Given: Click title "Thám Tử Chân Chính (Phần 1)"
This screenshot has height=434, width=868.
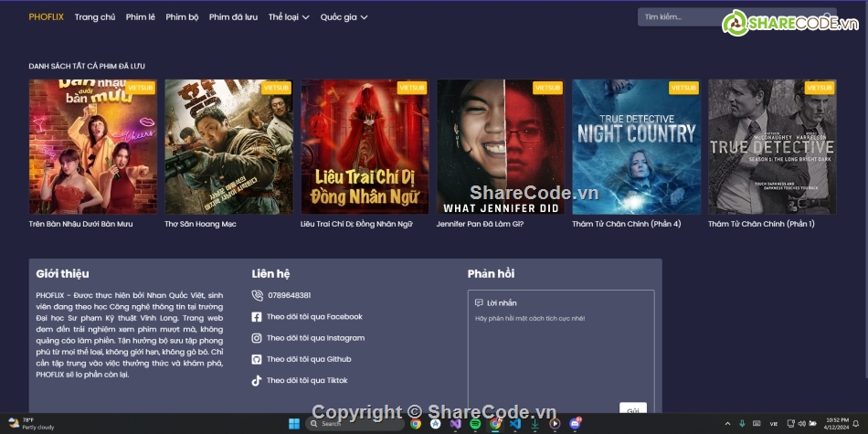Looking at the screenshot, I should 761,224.
